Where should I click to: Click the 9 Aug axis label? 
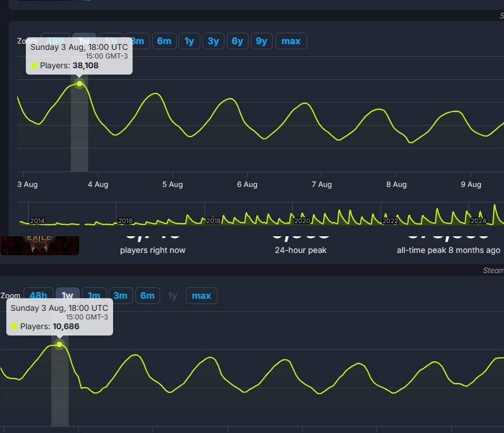(471, 184)
